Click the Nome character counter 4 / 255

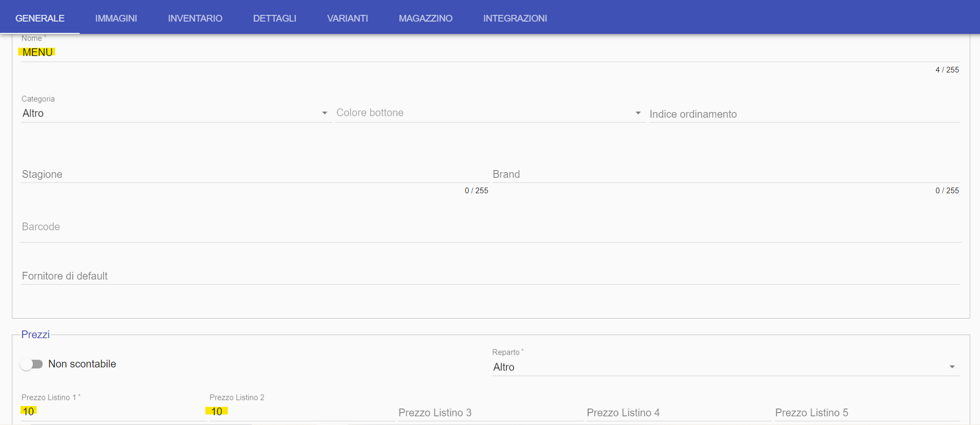coord(947,70)
